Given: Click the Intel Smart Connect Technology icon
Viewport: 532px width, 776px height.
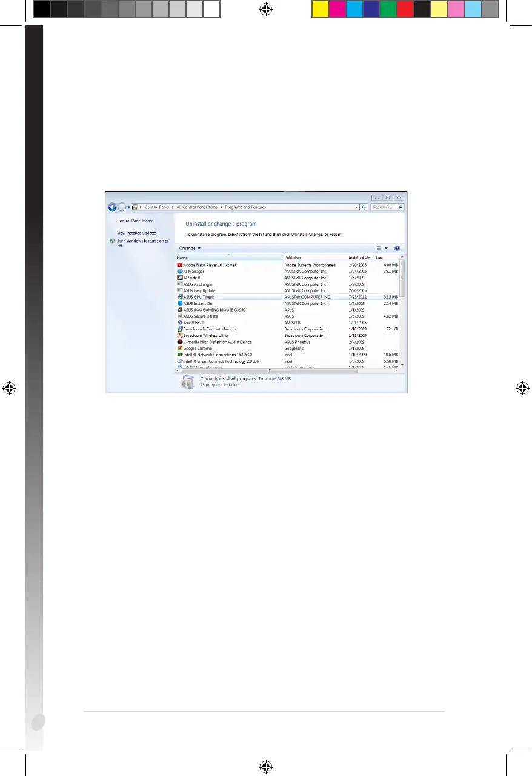Looking at the screenshot, I should click(x=179, y=361).
